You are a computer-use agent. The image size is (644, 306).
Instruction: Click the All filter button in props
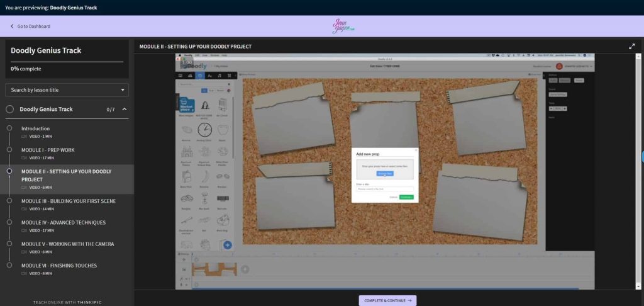204,91
